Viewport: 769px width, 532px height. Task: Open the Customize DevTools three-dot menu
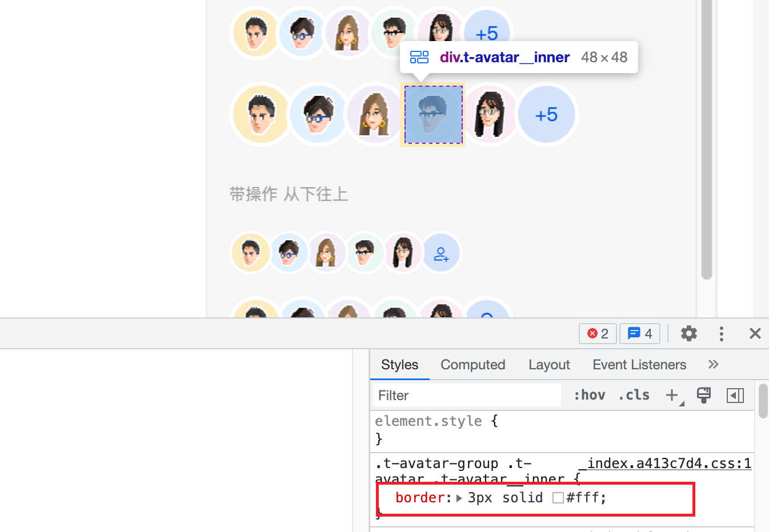point(721,333)
